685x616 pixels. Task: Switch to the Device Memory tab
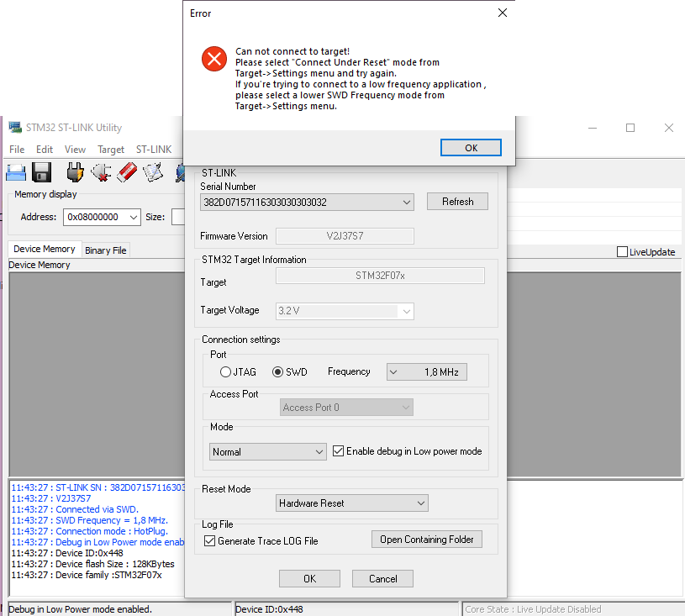[45, 249]
